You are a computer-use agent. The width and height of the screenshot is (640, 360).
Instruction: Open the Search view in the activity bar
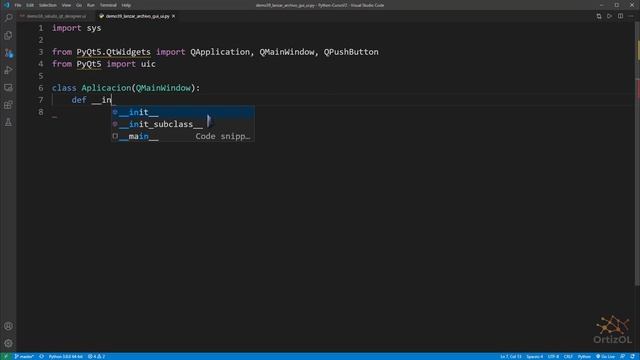(8, 18)
